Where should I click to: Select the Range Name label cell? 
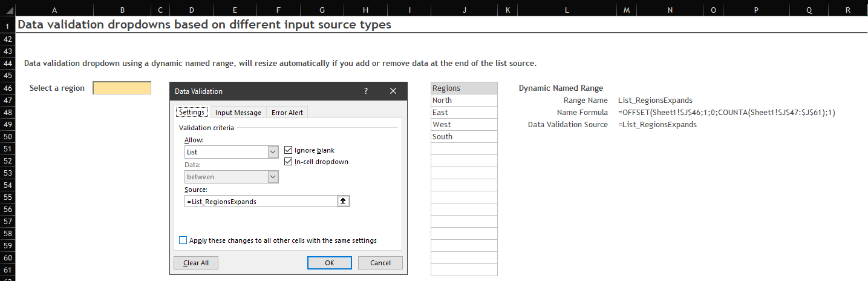(586, 101)
